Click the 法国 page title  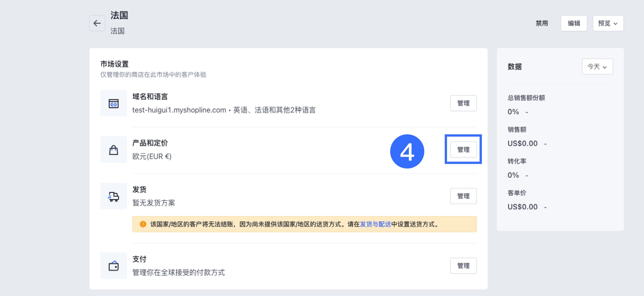119,15
